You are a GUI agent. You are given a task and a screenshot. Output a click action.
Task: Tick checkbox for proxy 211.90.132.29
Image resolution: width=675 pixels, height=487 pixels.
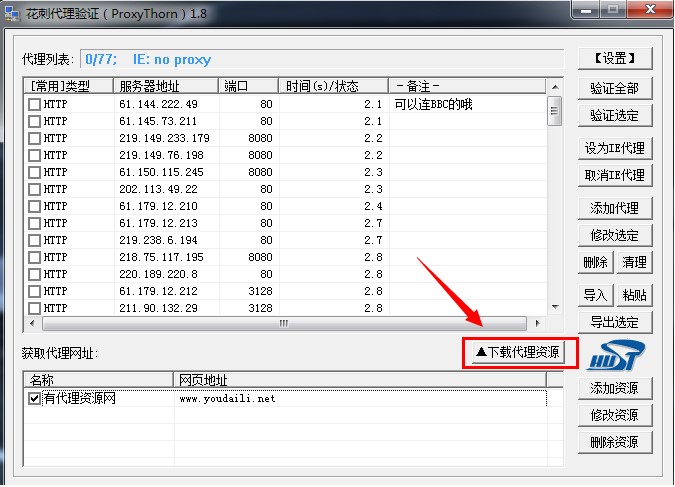[x=34, y=308]
